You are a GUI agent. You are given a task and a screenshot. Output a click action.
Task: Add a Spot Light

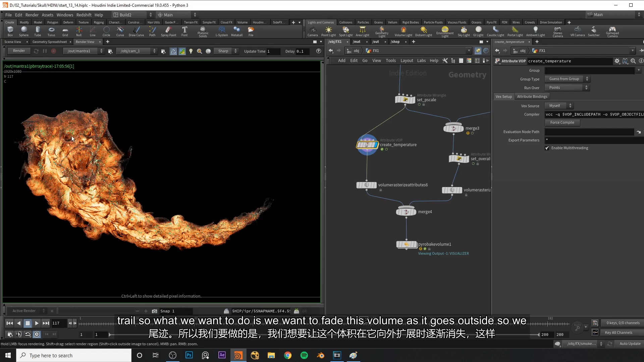(346, 32)
